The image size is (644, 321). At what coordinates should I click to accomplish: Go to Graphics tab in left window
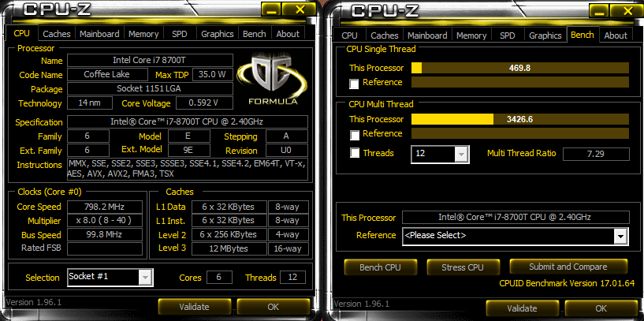(x=218, y=34)
